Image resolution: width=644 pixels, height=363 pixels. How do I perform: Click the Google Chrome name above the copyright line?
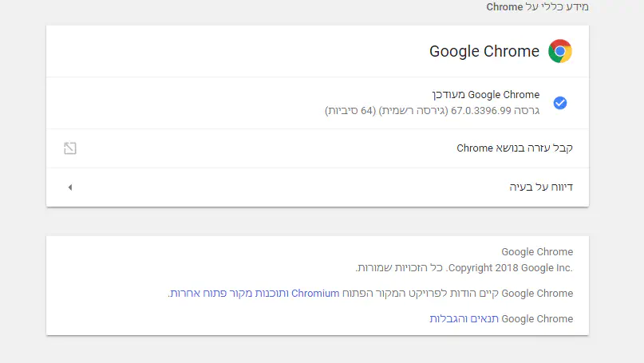[537, 253]
